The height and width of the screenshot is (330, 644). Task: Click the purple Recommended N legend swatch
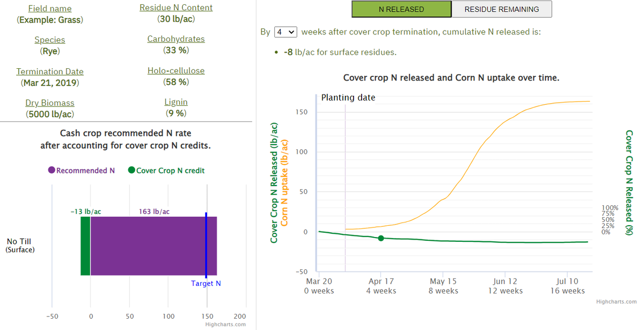[x=51, y=169]
